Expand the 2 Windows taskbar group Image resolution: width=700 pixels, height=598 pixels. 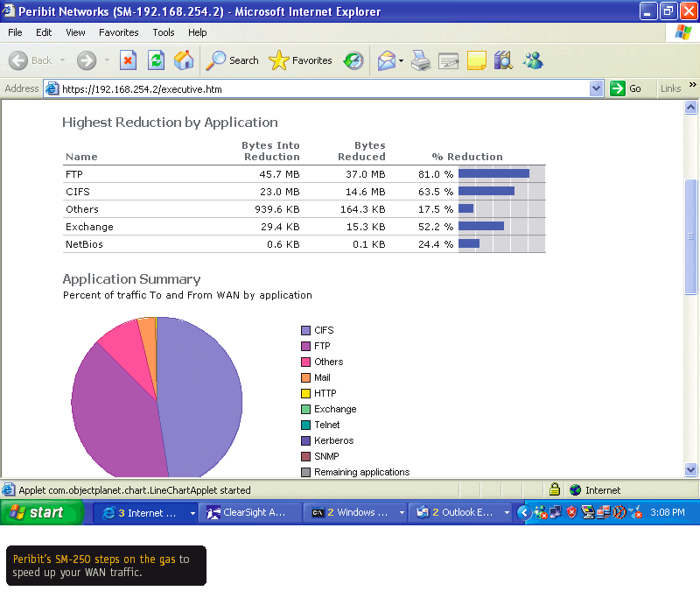pyautogui.click(x=402, y=513)
